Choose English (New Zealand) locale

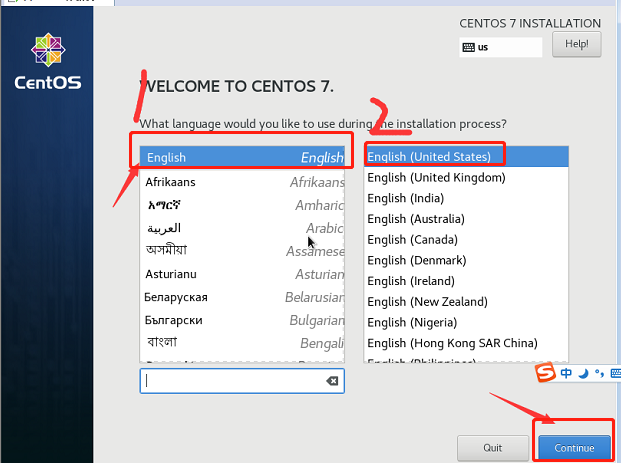[466, 302]
